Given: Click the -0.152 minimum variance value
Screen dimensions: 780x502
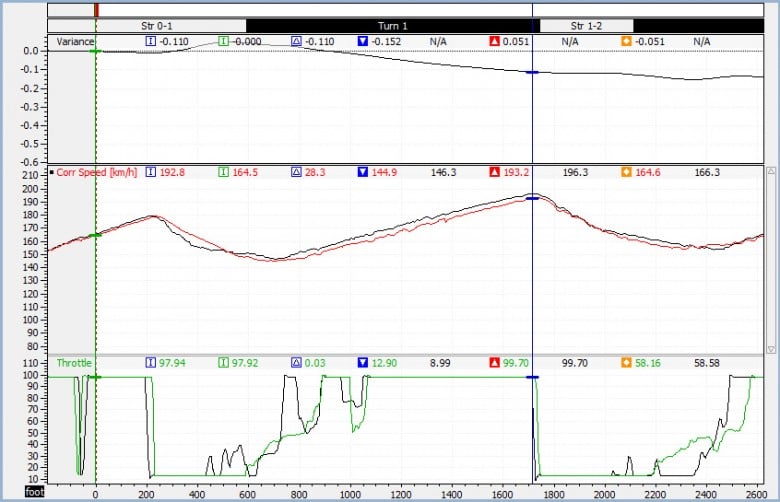Looking at the screenshot, I should coord(386,41).
